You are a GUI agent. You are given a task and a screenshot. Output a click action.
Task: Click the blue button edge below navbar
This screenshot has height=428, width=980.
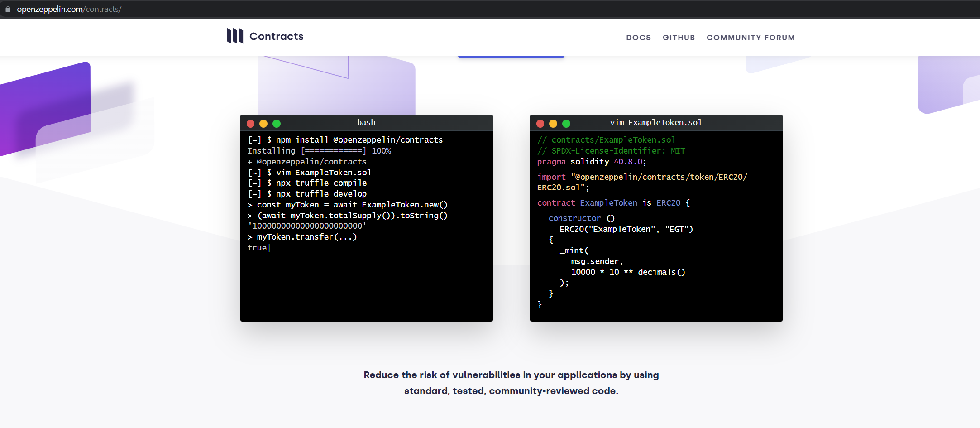pyautogui.click(x=511, y=57)
